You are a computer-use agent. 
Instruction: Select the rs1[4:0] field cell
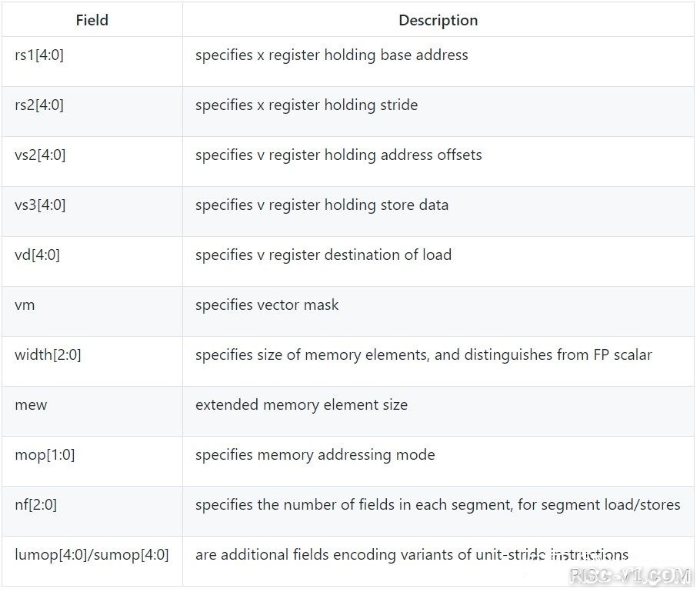[x=92, y=62]
